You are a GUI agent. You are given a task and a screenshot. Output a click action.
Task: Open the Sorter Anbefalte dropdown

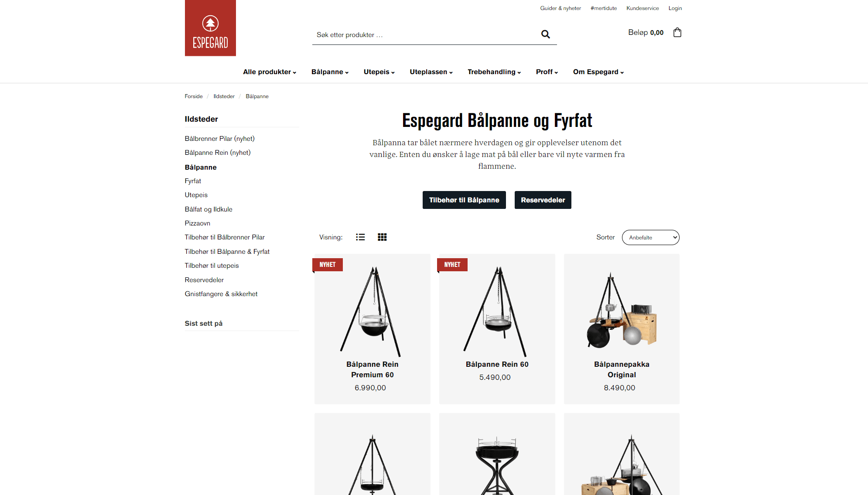click(650, 238)
